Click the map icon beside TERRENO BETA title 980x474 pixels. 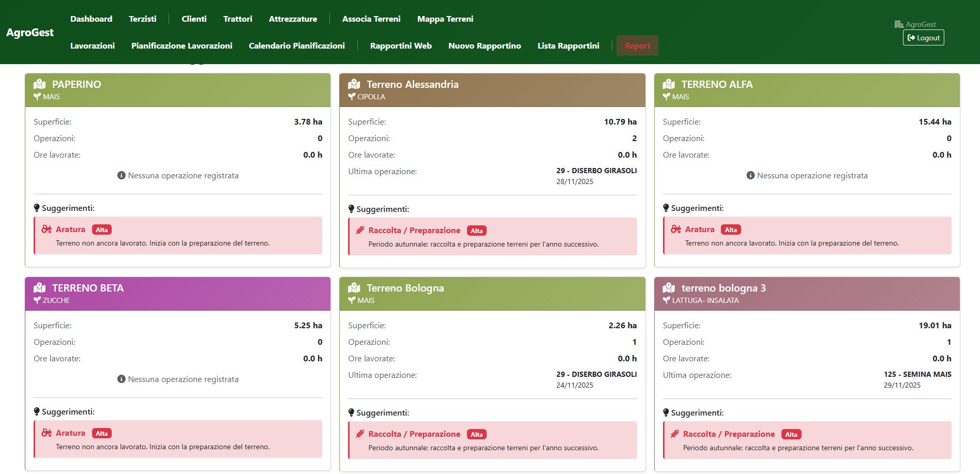click(39, 288)
